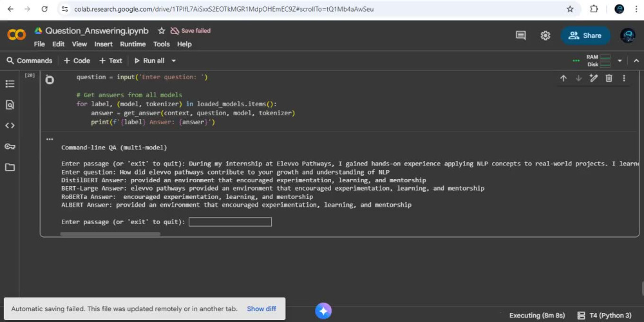Open more cell actions menu
This screenshot has width=644, height=322.
tap(624, 78)
